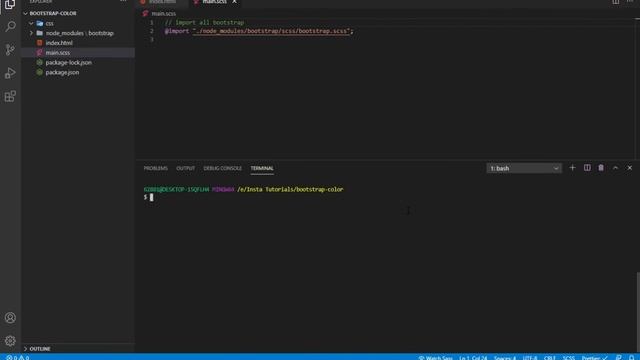Viewport: 640px width, 360px height.
Task: Close the main.scss editor tab
Action: (234, 2)
